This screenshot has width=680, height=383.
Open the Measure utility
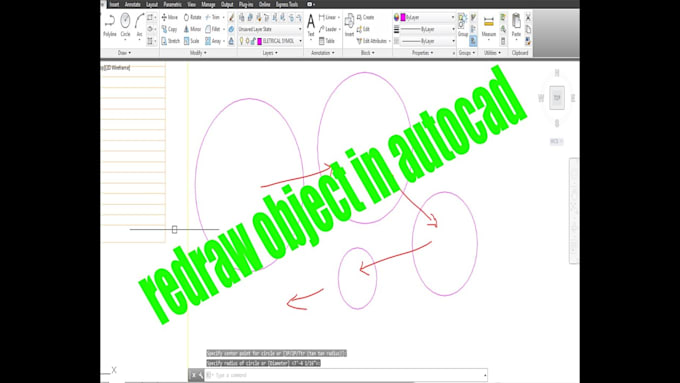(489, 26)
